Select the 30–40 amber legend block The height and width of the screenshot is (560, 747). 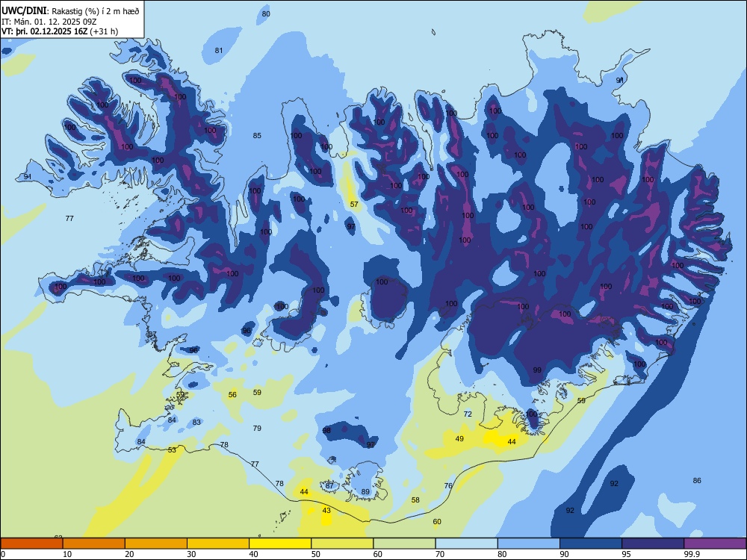(x=218, y=544)
